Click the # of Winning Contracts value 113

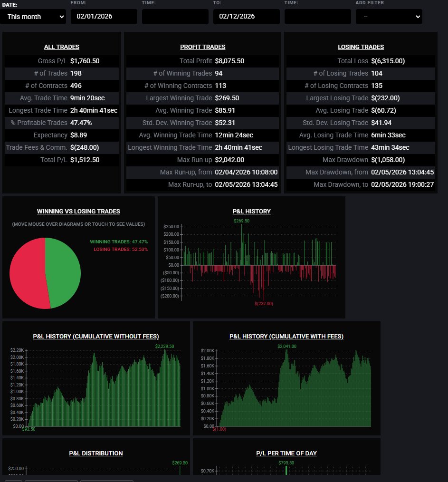coord(220,86)
